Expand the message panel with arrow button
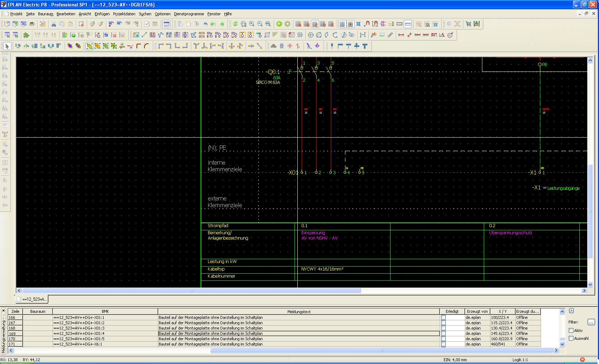 pyautogui.click(x=571, y=311)
